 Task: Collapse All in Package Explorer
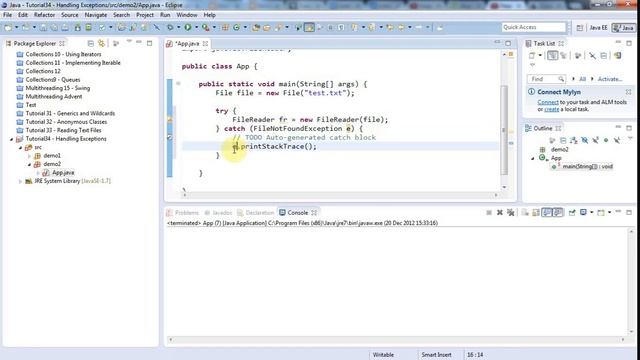[91, 43]
